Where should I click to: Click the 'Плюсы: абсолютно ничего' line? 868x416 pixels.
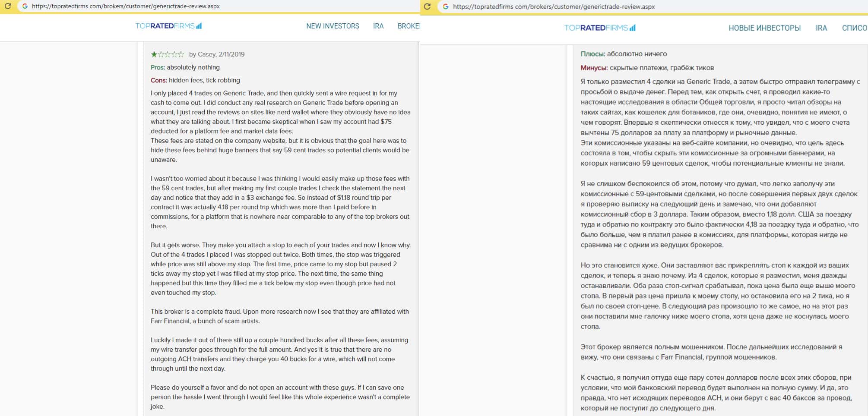(x=624, y=54)
